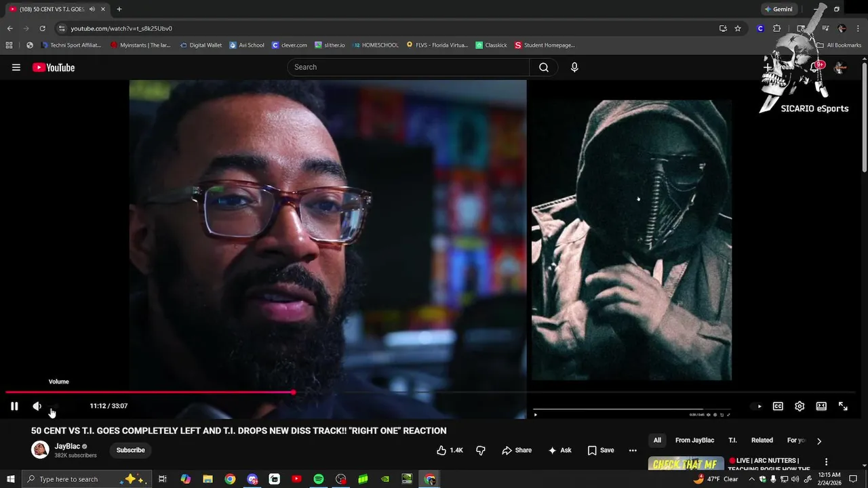Open a new browser tab
868x488 pixels.
pos(119,9)
